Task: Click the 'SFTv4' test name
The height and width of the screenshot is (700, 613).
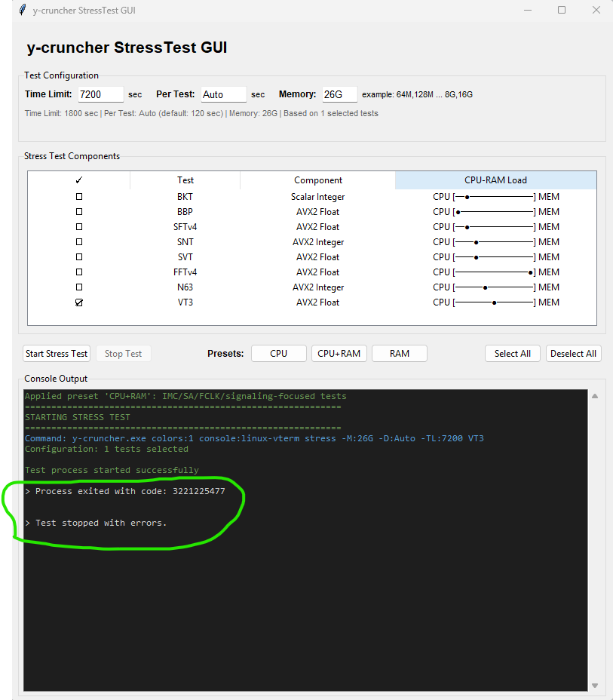Action: tap(185, 227)
